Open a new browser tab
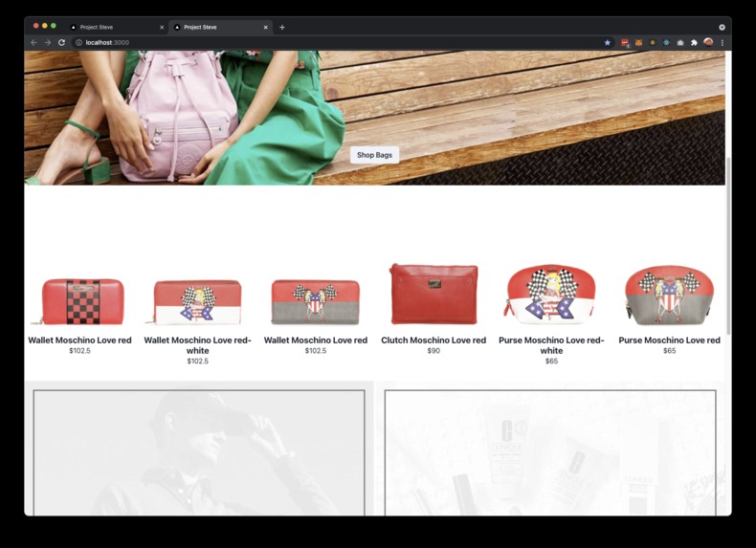 282,27
